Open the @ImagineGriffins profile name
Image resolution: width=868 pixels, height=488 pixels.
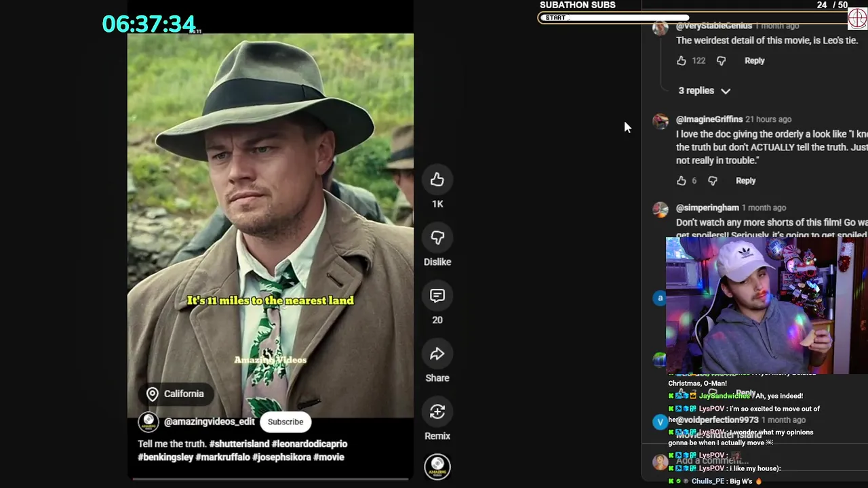pyautogui.click(x=709, y=119)
